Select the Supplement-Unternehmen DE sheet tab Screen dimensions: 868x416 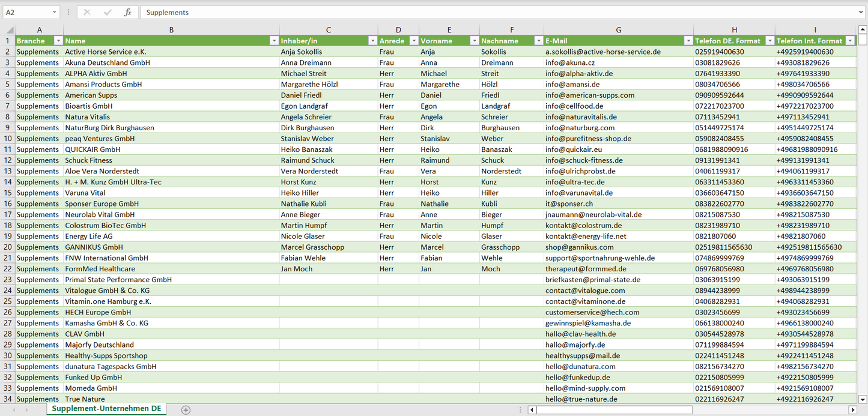(106, 408)
